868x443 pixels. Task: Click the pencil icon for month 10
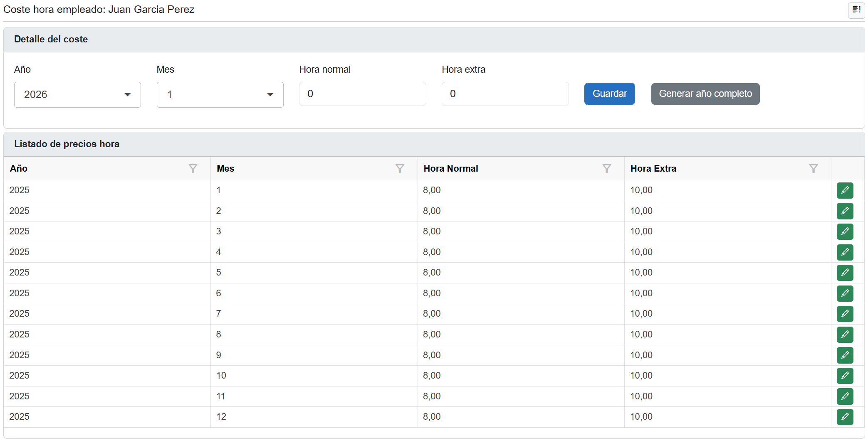[844, 376]
